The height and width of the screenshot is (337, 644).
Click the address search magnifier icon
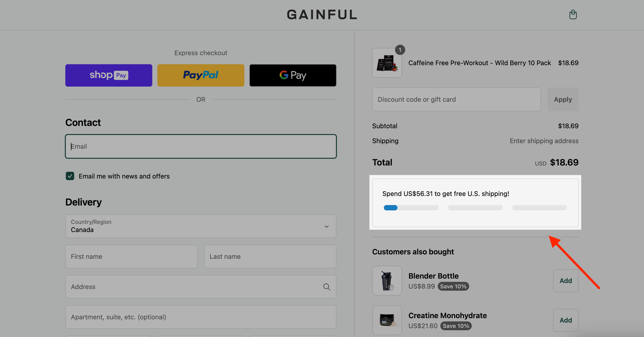[x=326, y=287]
